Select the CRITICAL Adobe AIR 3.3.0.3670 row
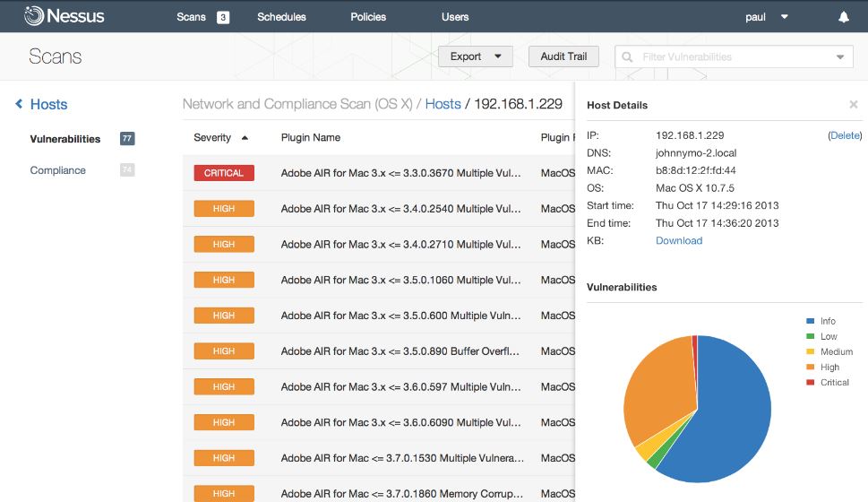868x502 pixels. pyautogui.click(x=379, y=173)
